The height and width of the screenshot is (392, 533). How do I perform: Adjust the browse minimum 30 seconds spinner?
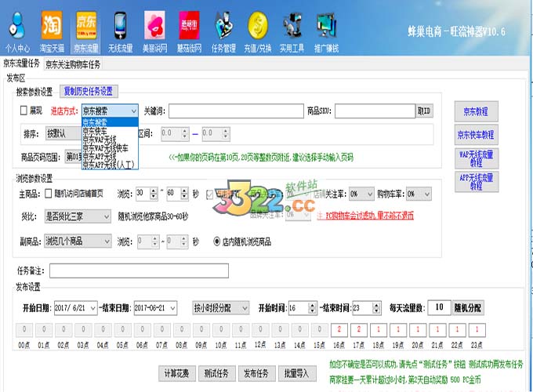point(154,194)
